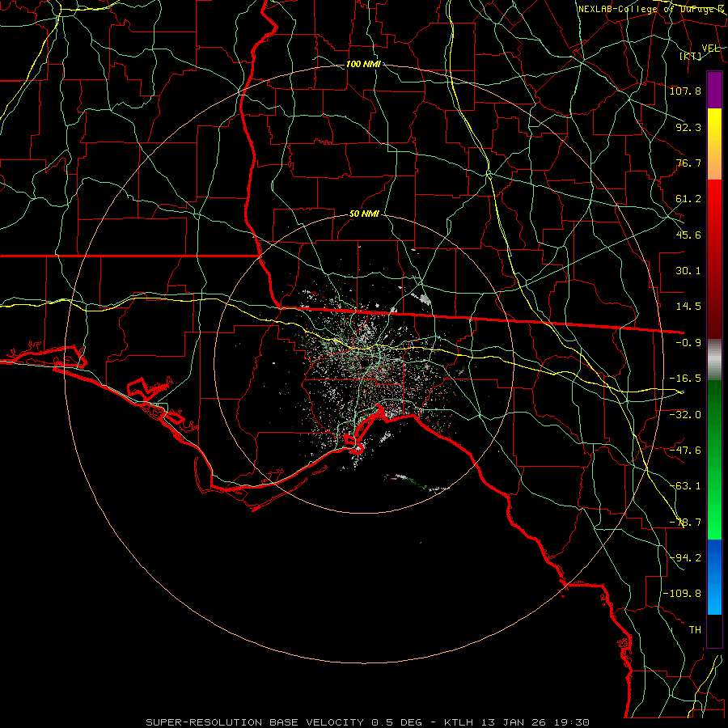Screen dimensions: 728x728
Task: Click the -16.5 velocity scale value
Action: 685,379
